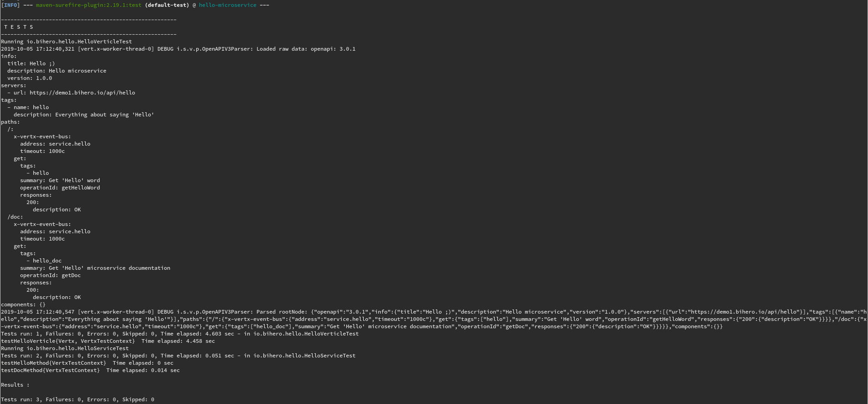Click the "description: Everything about saying 'Hello'" YAML line
This screenshot has height=404, width=868.
click(x=84, y=115)
